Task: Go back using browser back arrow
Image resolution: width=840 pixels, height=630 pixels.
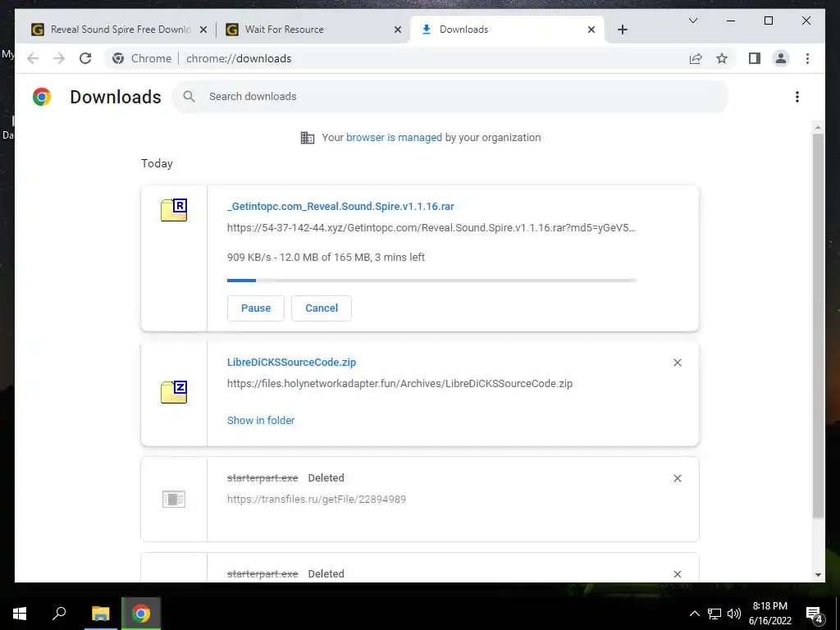Action: point(33,58)
